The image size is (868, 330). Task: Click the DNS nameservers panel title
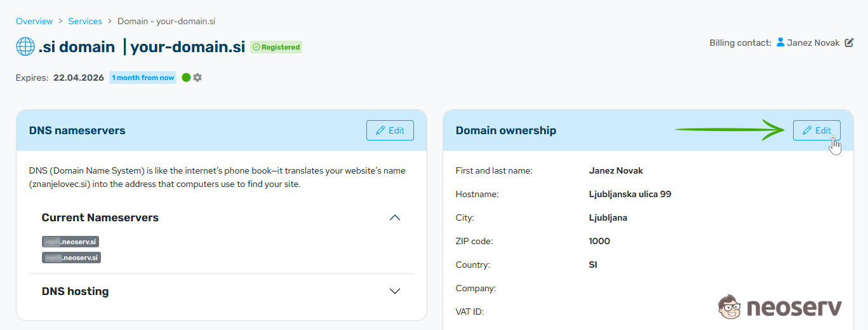(77, 130)
